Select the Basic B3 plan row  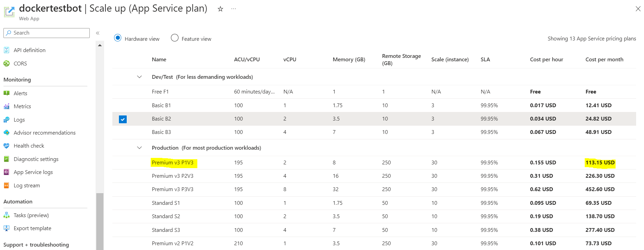(x=374, y=132)
